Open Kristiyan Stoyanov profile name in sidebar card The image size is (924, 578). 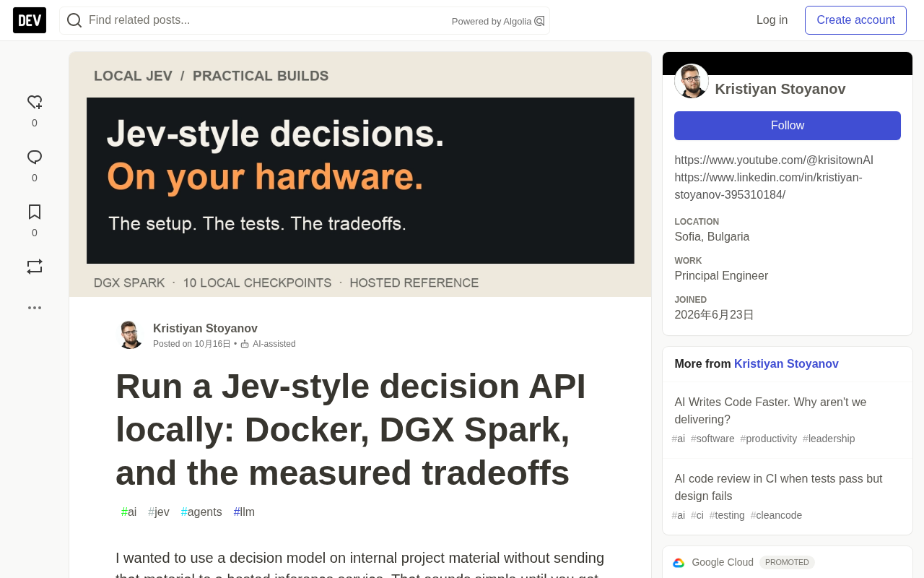[x=780, y=89]
